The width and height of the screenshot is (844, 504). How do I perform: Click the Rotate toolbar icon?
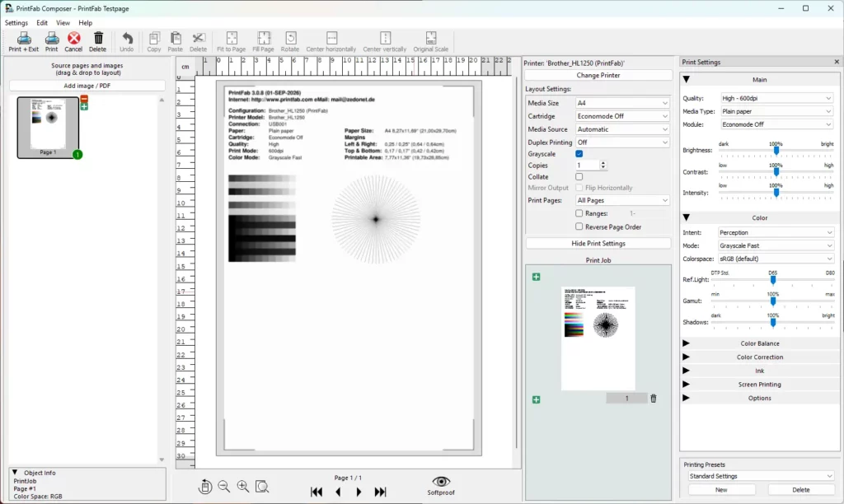point(290,38)
